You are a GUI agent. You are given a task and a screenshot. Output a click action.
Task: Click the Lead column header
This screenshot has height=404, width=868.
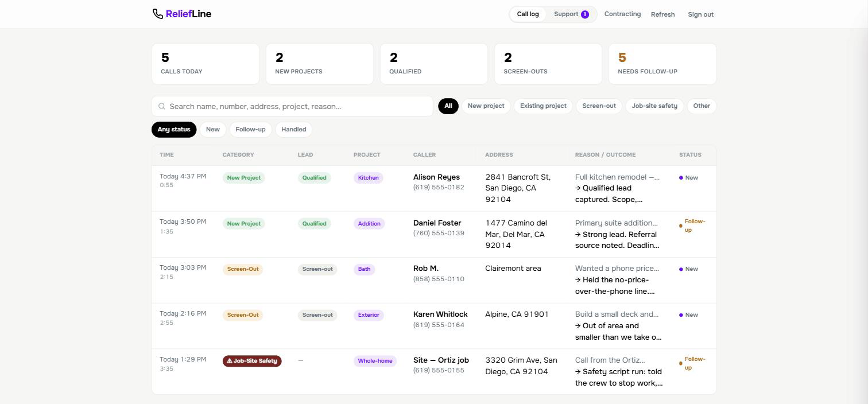305,155
